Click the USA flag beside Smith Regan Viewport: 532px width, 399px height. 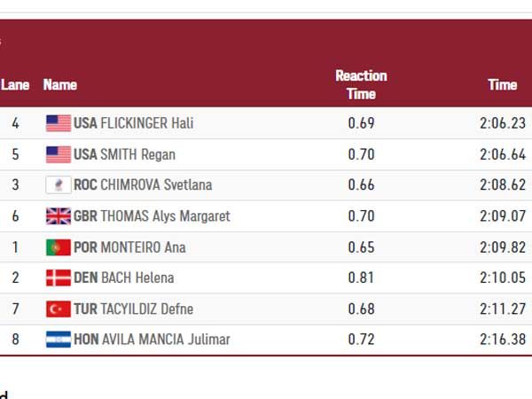pos(58,154)
